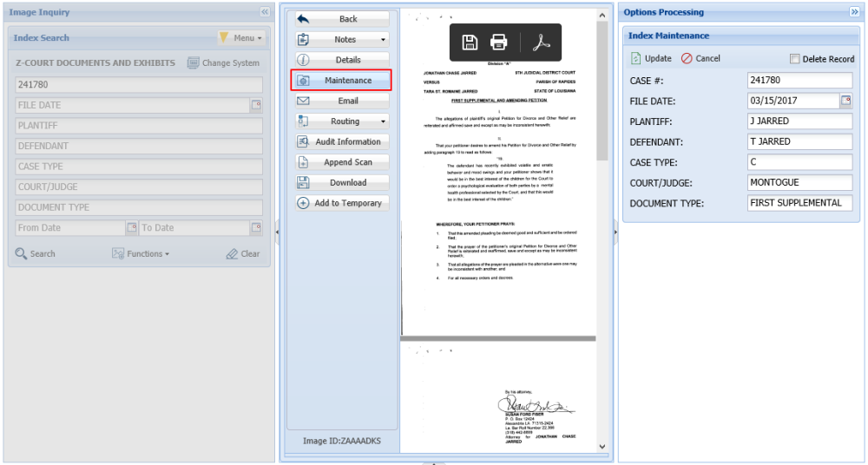Click the FILE DATE search field
The width and height of the screenshot is (868, 465).
coord(132,105)
